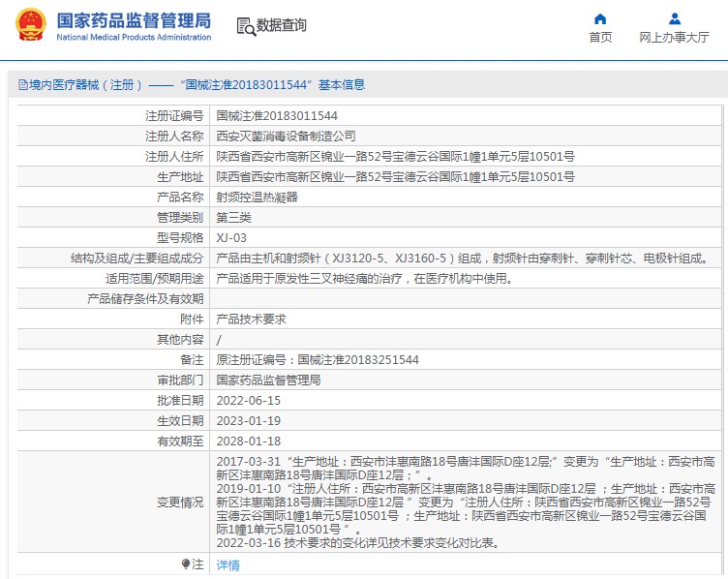Go to 首页 text link
The image size is (728, 579).
coord(600,37)
